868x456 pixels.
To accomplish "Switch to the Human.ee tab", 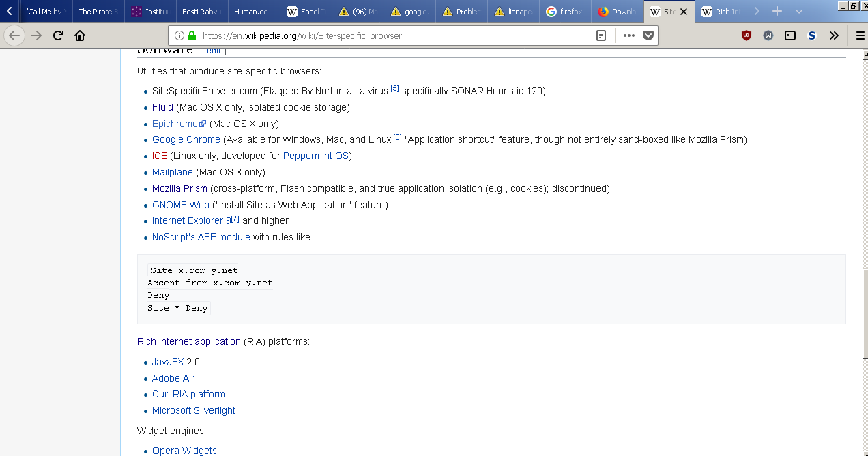I will click(x=254, y=12).
